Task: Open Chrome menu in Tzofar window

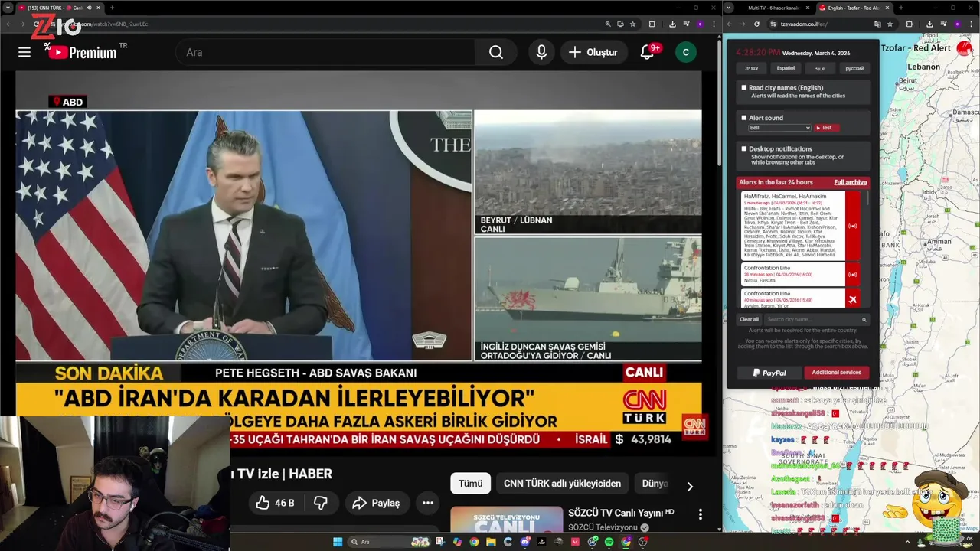Action: [x=972, y=24]
